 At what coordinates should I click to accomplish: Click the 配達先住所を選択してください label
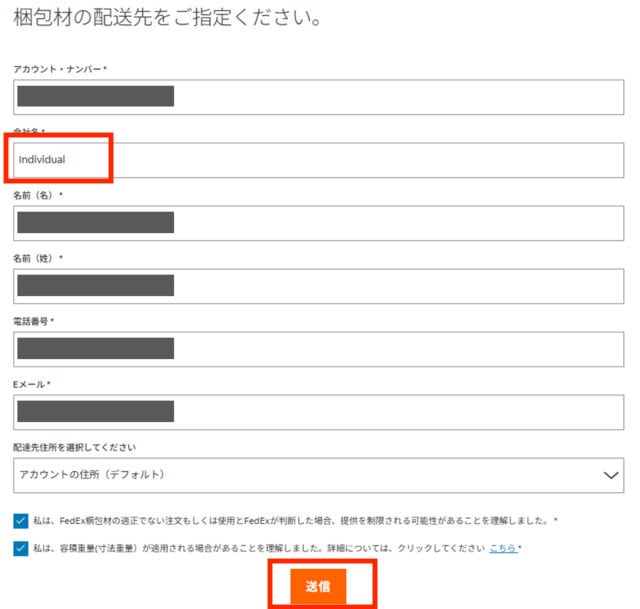pos(74,447)
